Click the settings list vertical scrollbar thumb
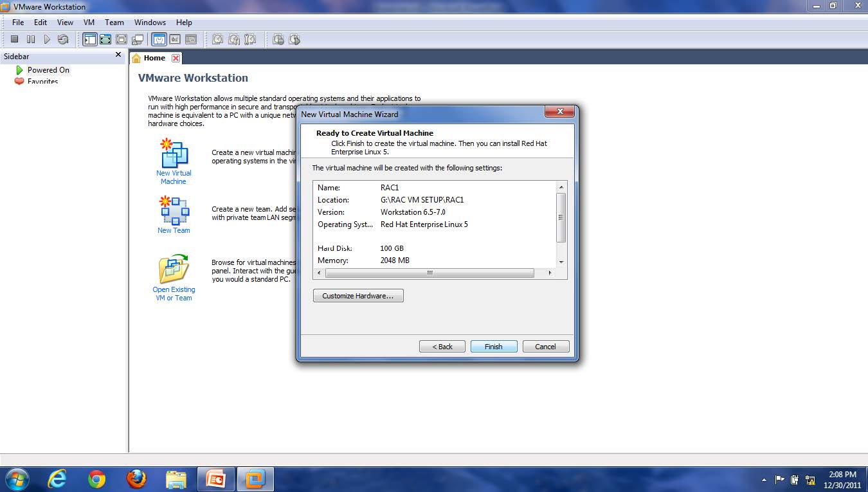 561,218
